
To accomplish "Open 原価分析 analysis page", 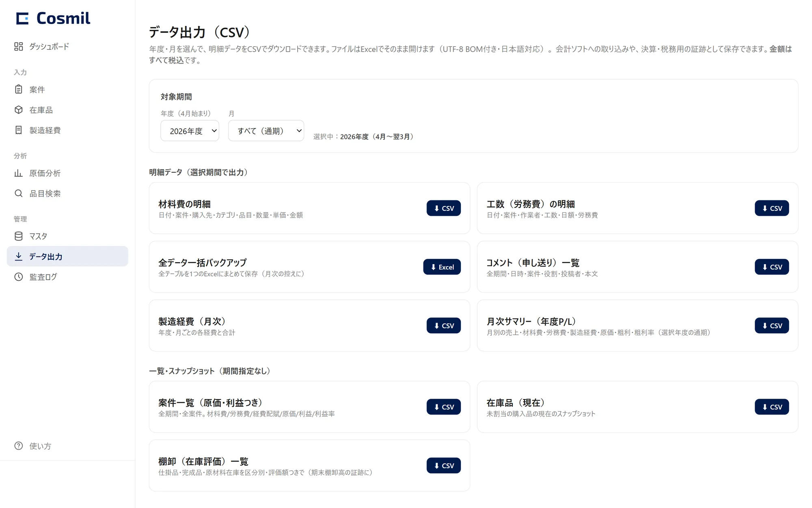I will coord(67,173).
